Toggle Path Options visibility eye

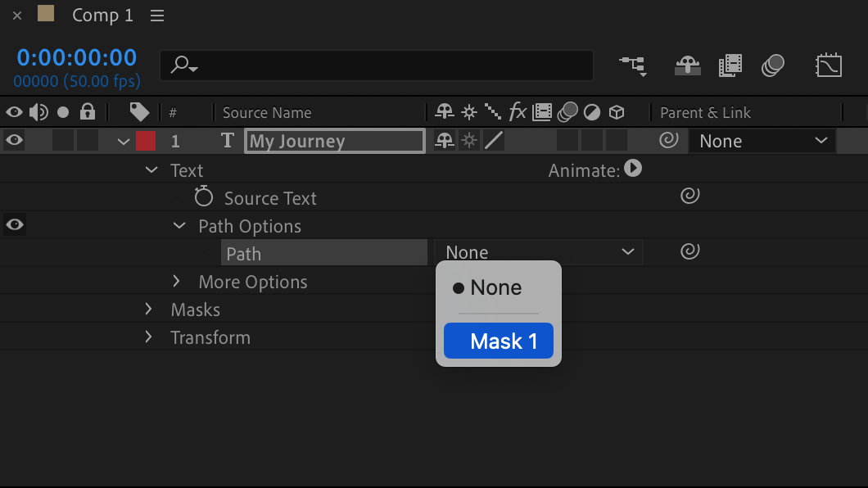14,224
